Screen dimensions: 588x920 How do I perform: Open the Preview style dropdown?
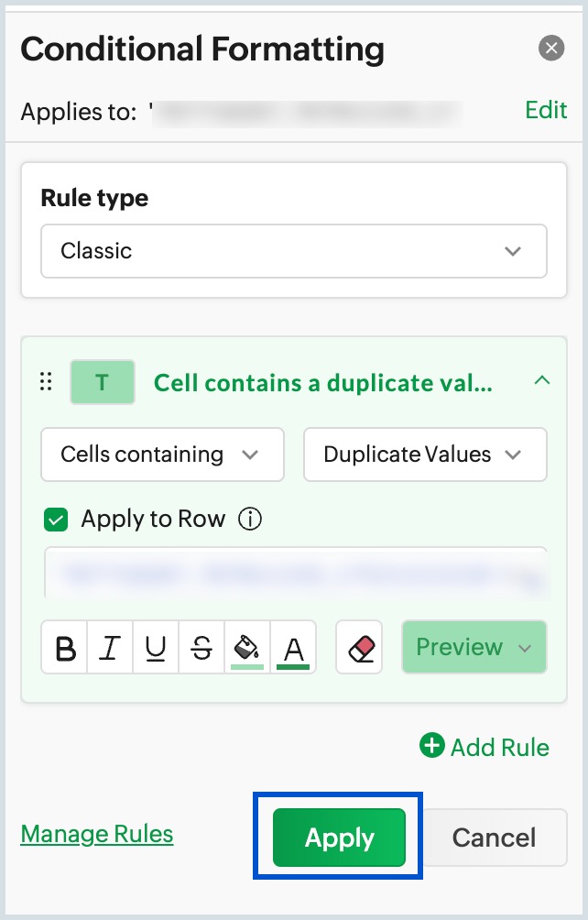[474, 648]
